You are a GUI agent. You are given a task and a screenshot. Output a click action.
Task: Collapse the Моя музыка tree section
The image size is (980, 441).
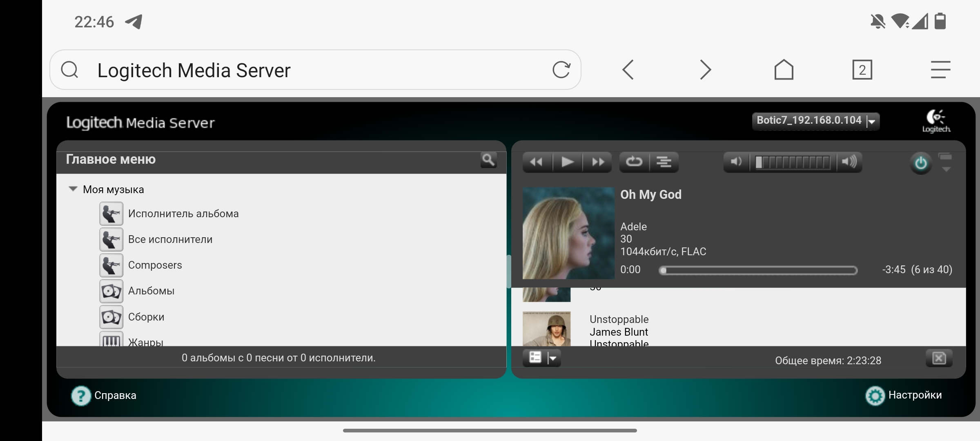73,189
